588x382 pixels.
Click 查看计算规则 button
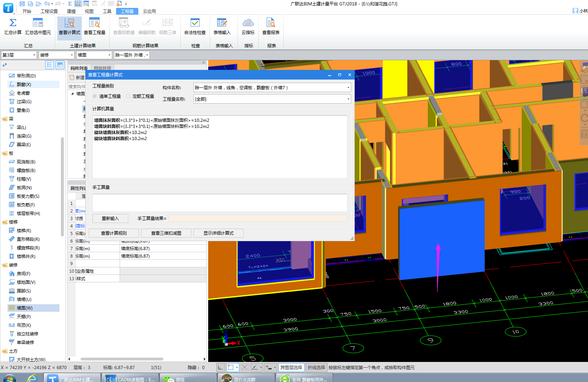click(x=114, y=233)
